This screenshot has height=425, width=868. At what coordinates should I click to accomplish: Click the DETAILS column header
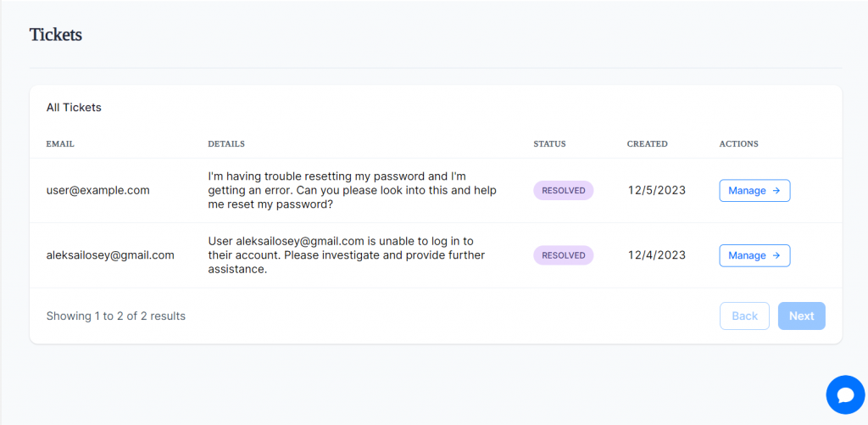[x=226, y=144]
